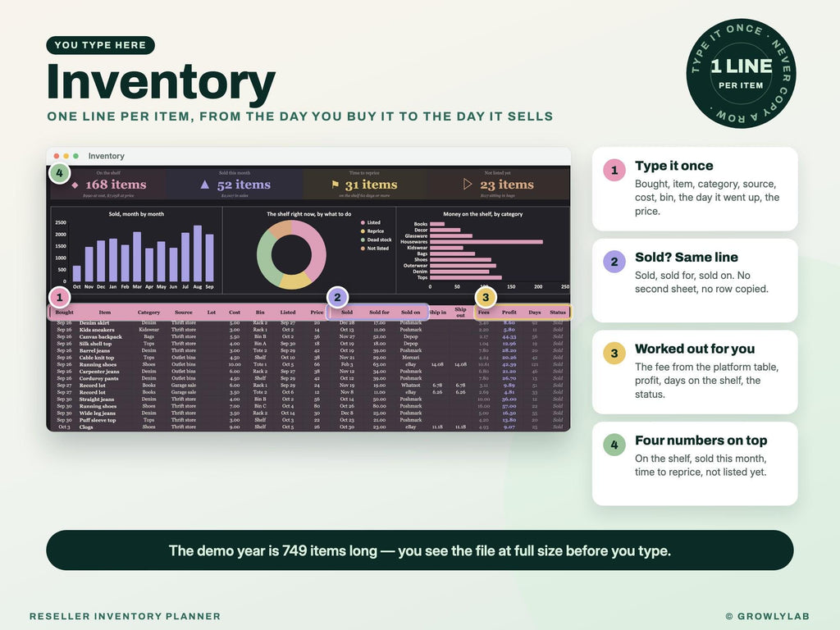840x630 pixels.
Task: Click the diamond icon beside 168 items
Action: point(75,185)
